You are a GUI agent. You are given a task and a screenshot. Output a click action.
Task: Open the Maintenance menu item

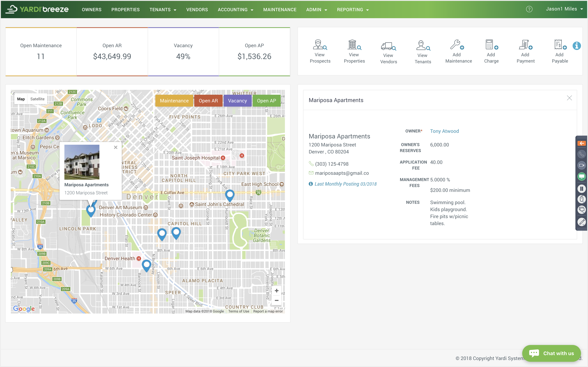pyautogui.click(x=280, y=10)
